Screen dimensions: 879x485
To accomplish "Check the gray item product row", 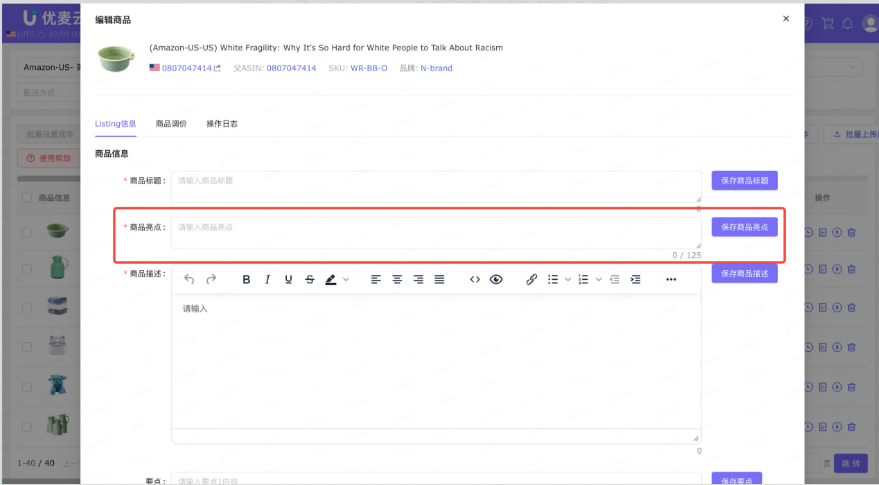I will coord(26,347).
